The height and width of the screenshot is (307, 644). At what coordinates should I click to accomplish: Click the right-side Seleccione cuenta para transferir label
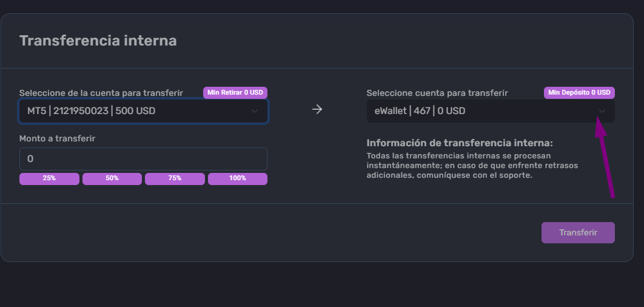(x=437, y=93)
